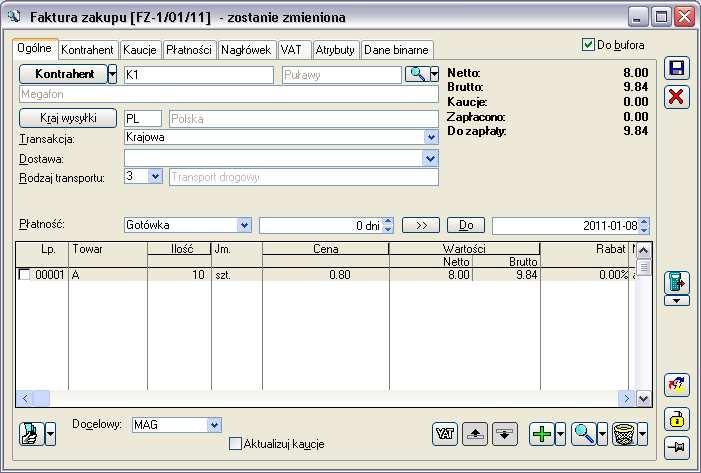Click the colorful accounting icon on right sidebar
The height and width of the screenshot is (473, 701).
[x=676, y=385]
